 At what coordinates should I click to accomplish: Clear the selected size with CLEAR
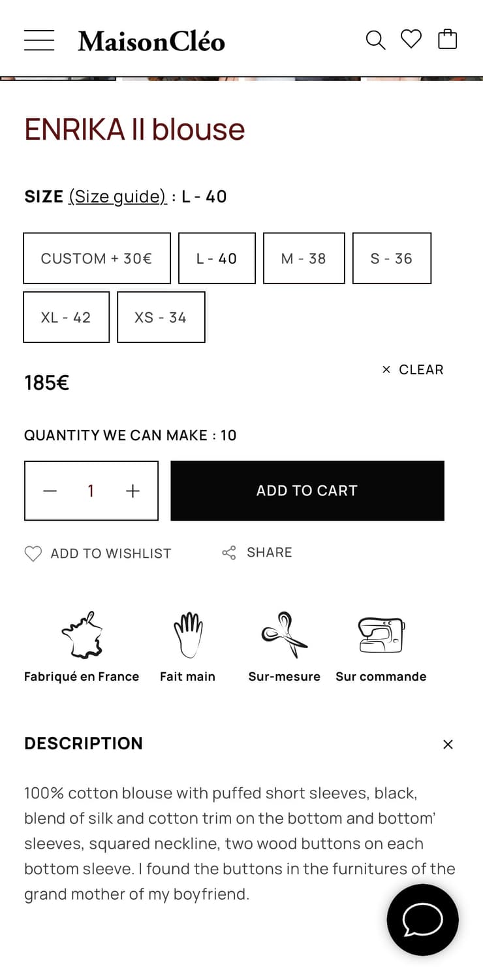(x=413, y=370)
